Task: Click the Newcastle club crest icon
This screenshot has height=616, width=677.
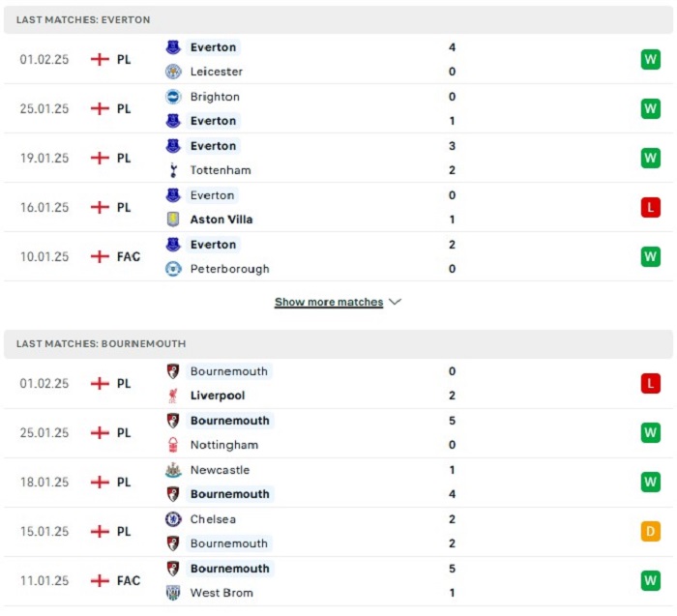Action: point(173,470)
